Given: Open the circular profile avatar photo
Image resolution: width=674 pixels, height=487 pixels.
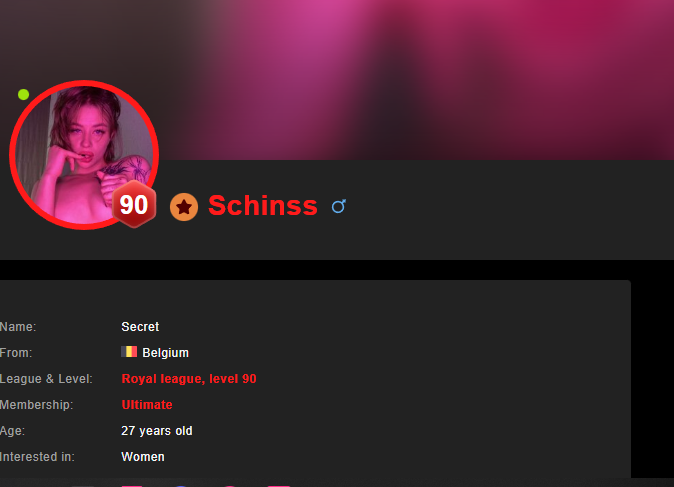Looking at the screenshot, I should click(84, 155).
